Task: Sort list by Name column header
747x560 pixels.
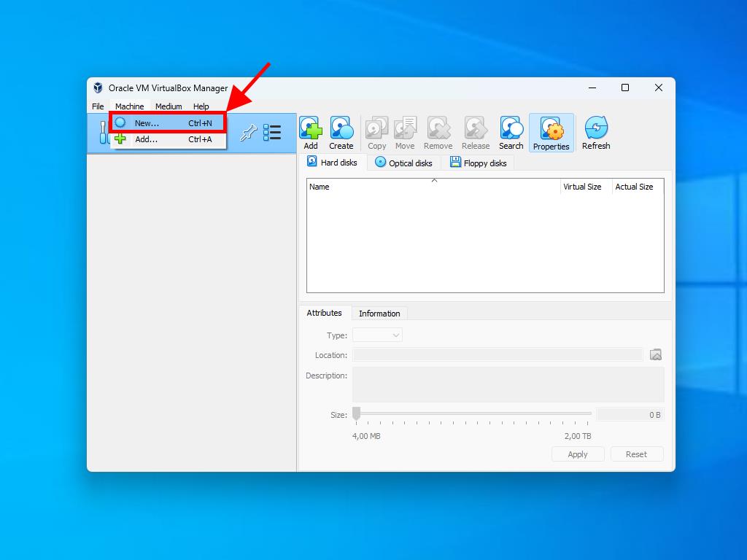Action: coord(433,187)
